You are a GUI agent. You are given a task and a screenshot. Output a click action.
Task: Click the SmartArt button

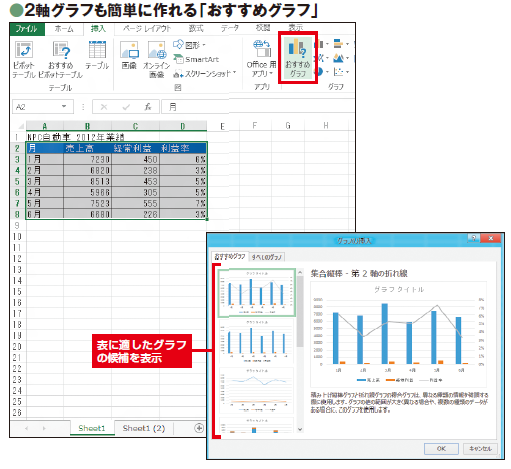point(196,59)
